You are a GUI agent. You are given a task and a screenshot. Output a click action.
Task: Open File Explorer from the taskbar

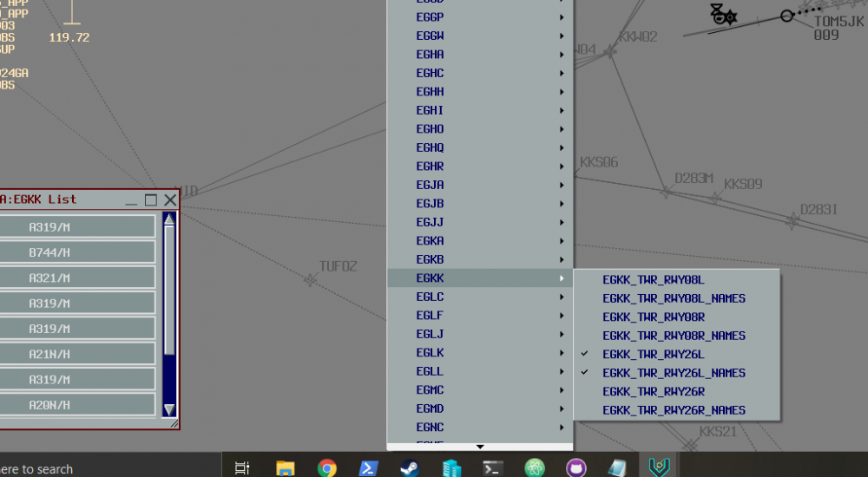(286, 468)
